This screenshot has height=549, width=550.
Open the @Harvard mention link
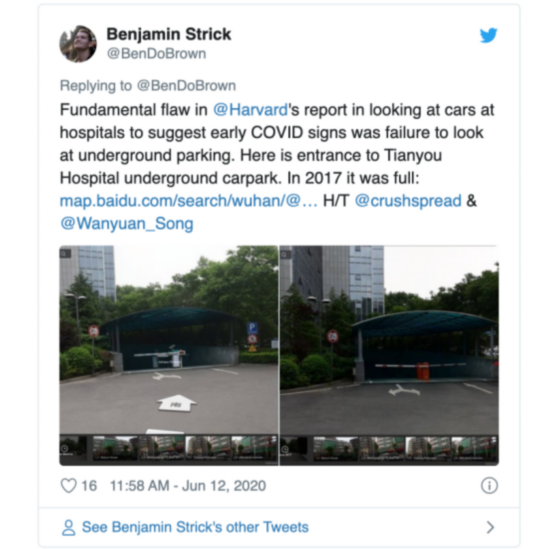250,110
